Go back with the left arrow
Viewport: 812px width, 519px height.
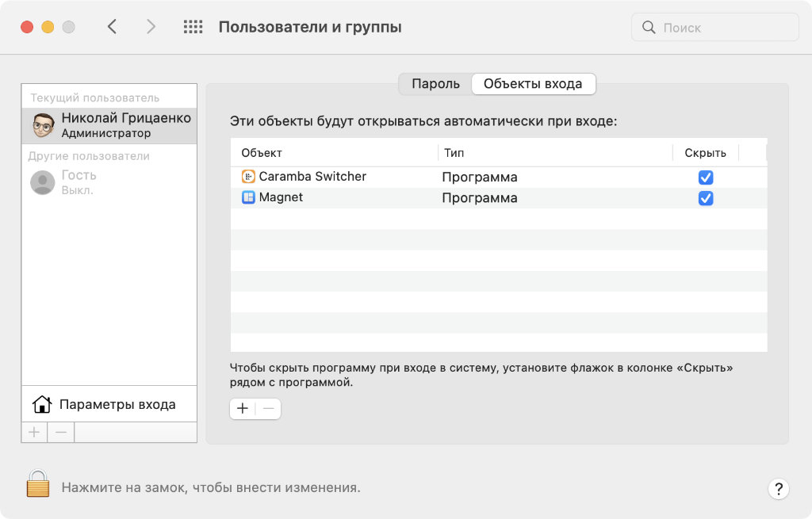pyautogui.click(x=112, y=27)
